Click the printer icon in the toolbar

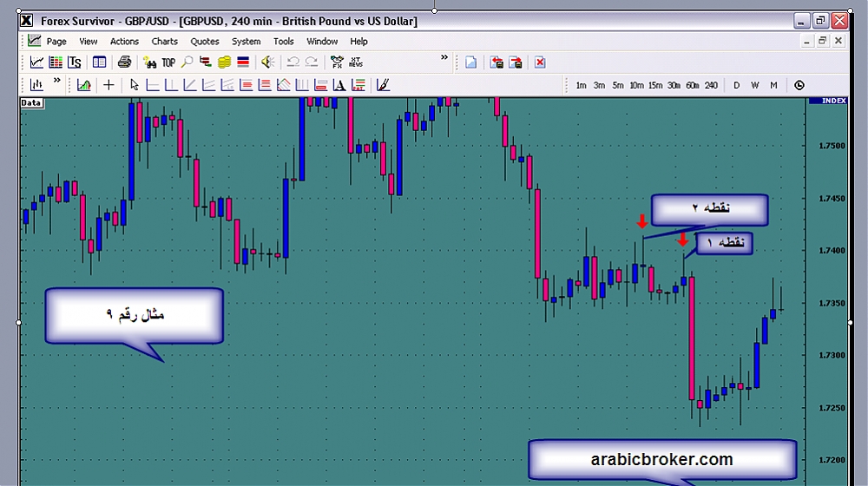tap(124, 62)
